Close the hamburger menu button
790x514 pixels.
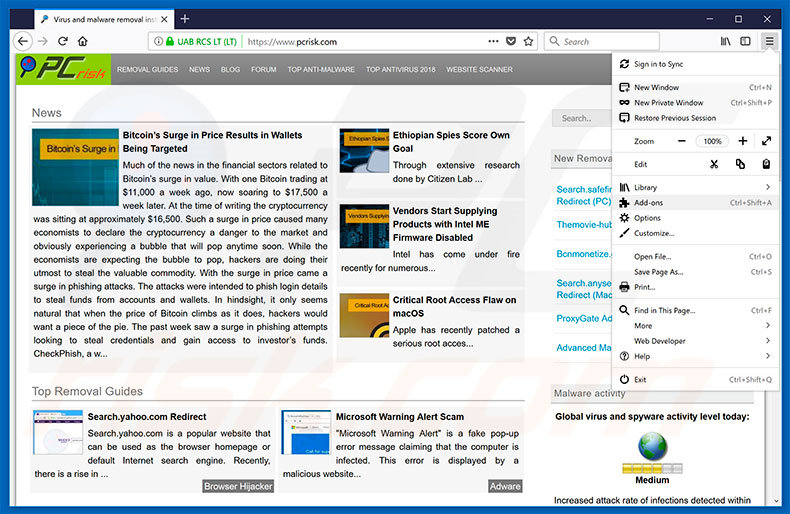click(x=769, y=41)
